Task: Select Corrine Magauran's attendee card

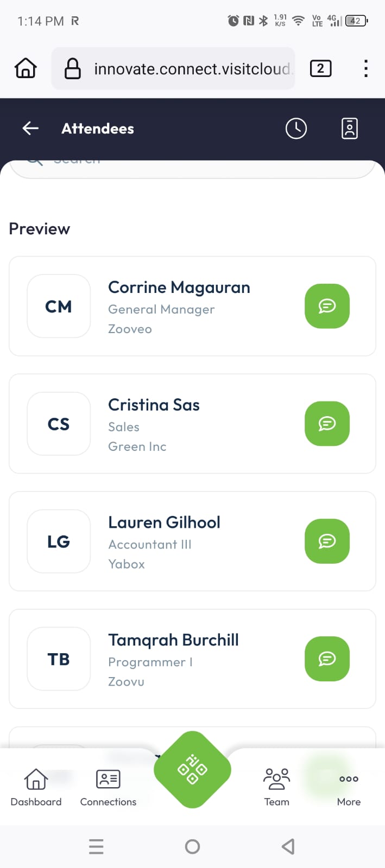Action: [179, 306]
